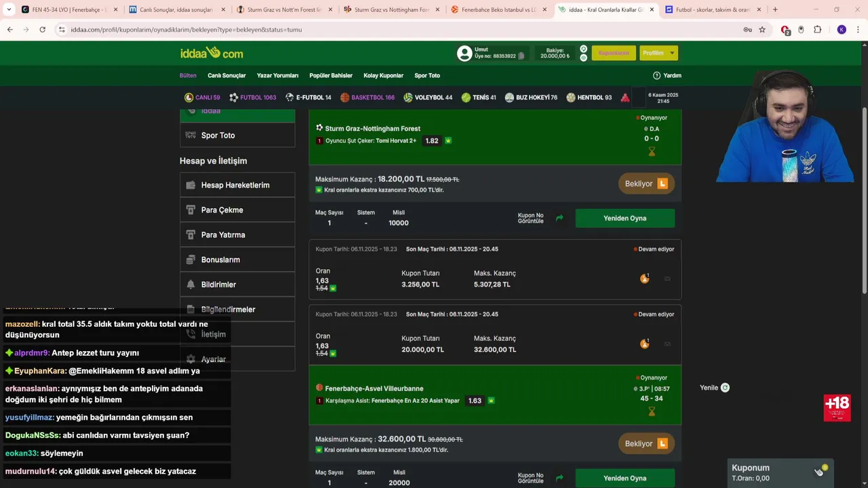
Task: Open Spor Toto in sidebar
Action: (x=237, y=136)
